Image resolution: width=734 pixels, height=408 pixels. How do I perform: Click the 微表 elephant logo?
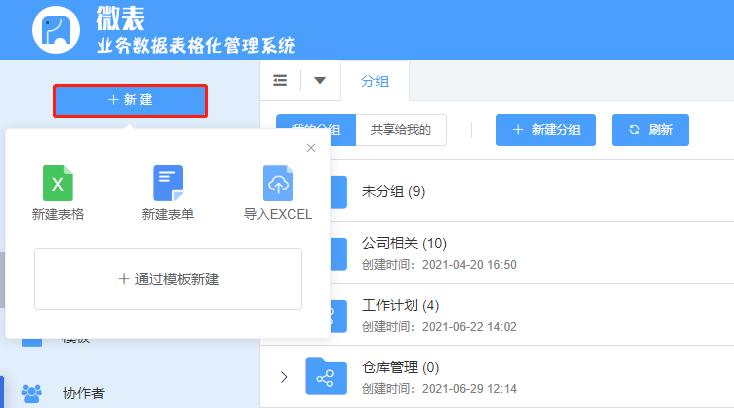[x=56, y=30]
